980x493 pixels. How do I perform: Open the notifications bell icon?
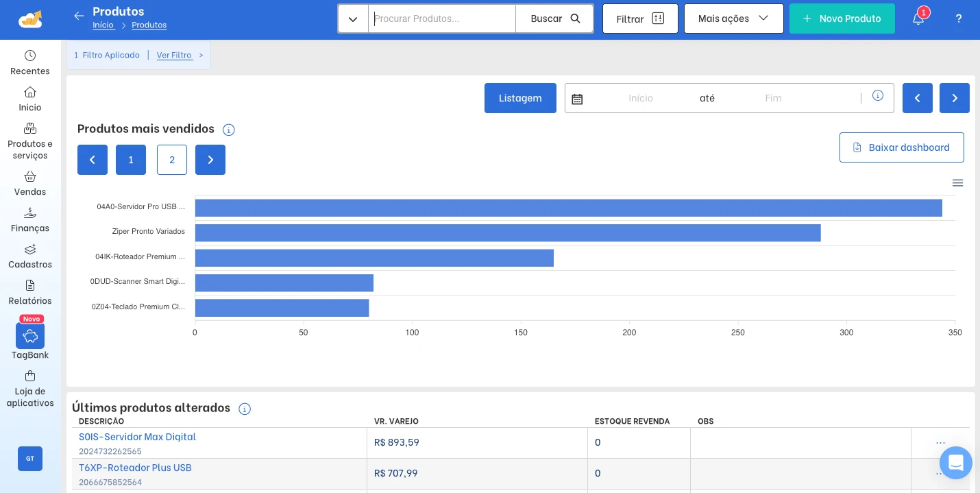pos(918,19)
